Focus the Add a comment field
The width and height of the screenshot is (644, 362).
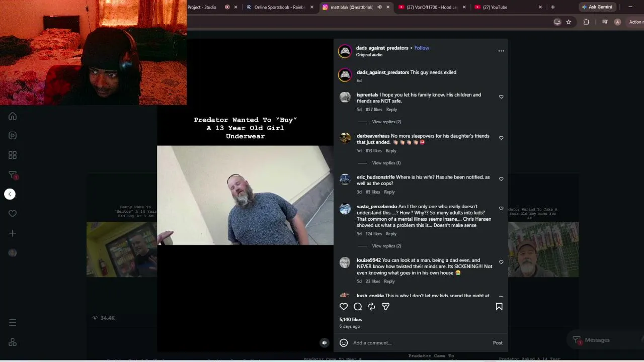pyautogui.click(x=420, y=343)
